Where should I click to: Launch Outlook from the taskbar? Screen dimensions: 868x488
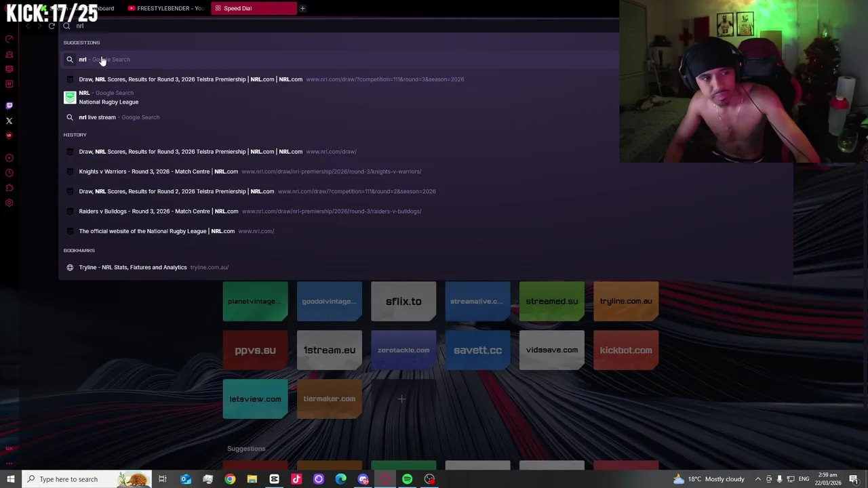pos(185,479)
